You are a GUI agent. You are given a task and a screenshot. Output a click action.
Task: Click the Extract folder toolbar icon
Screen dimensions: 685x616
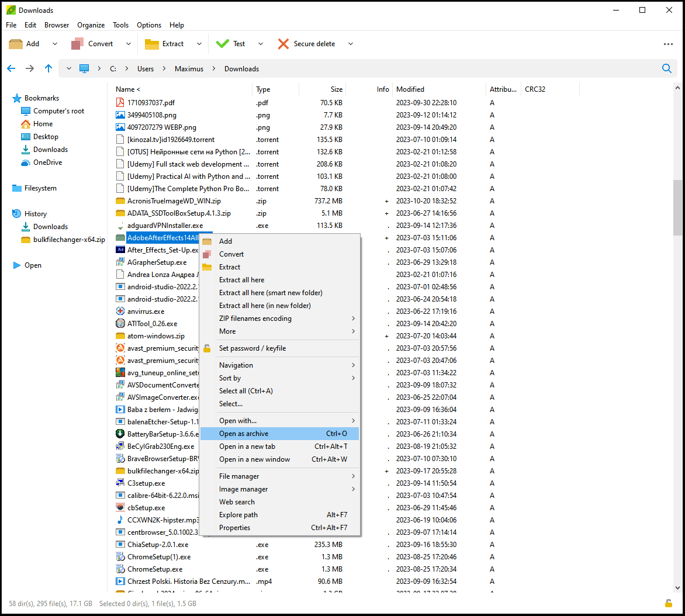point(151,44)
